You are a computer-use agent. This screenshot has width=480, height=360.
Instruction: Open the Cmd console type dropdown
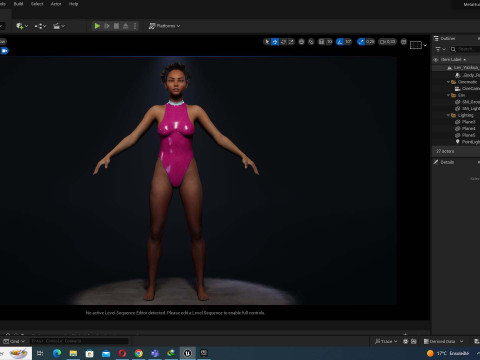point(14,341)
